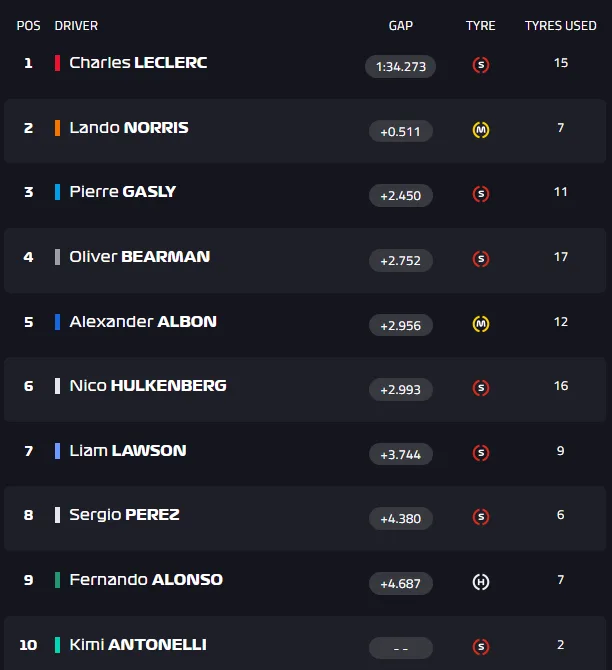This screenshot has width=612, height=670.
Task: Click the red team color bar beside Leclerc
Action: (x=58, y=63)
